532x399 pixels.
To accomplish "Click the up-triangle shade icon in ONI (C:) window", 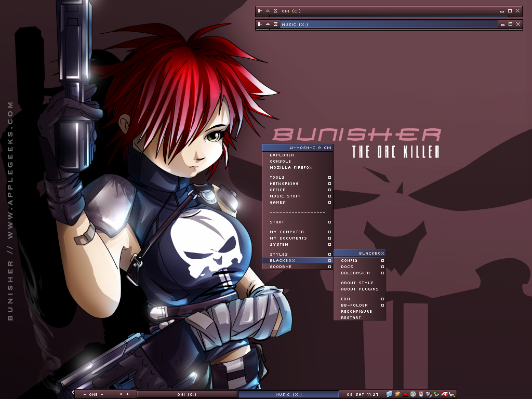I will pyautogui.click(x=268, y=11).
